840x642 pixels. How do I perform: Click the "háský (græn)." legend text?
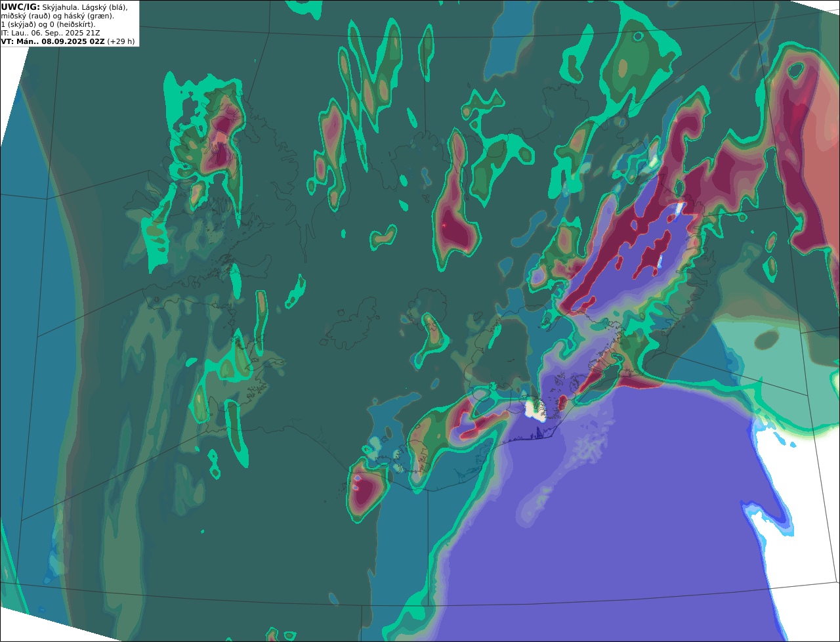coord(89,16)
